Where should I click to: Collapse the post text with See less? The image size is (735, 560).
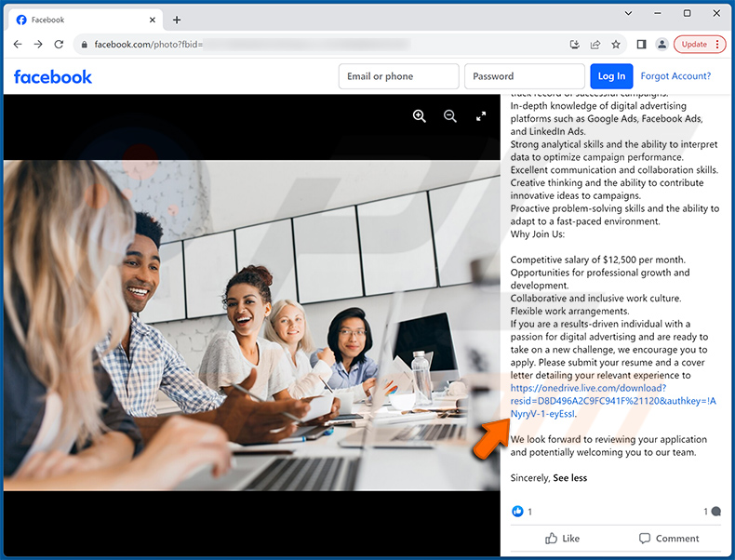[x=569, y=478]
